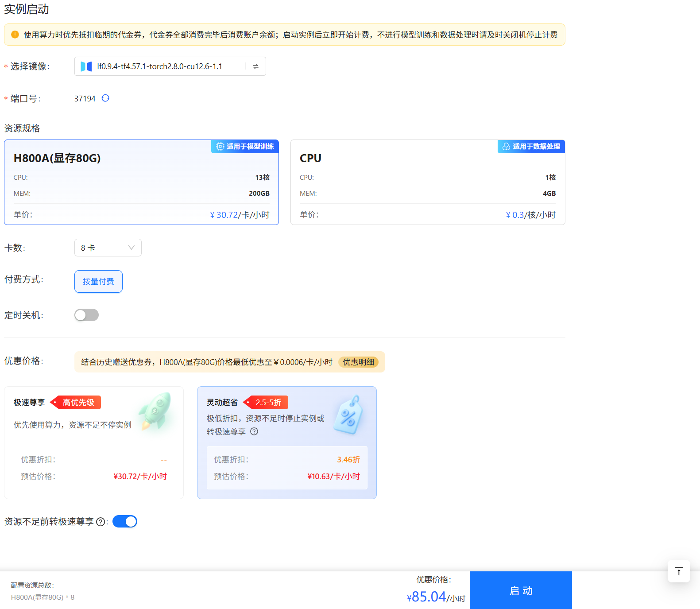Click the 启动 button
The width and height of the screenshot is (700, 609).
520,590
